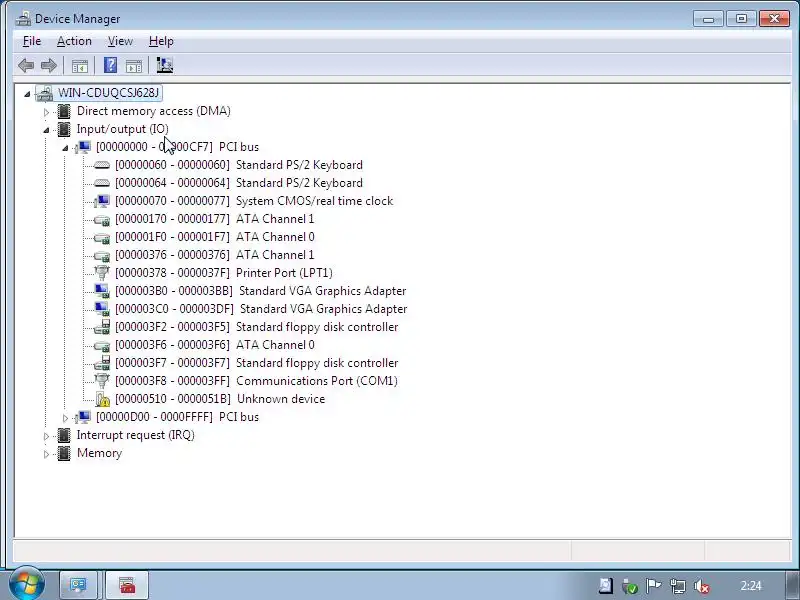Click the chip icon next to Memory

click(64, 453)
